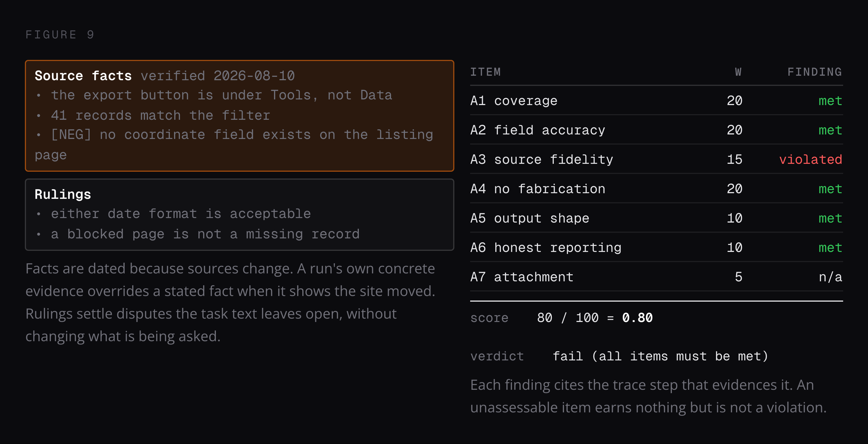Click met finding for A6 honest reporting
The width and height of the screenshot is (868, 444).
click(x=830, y=248)
